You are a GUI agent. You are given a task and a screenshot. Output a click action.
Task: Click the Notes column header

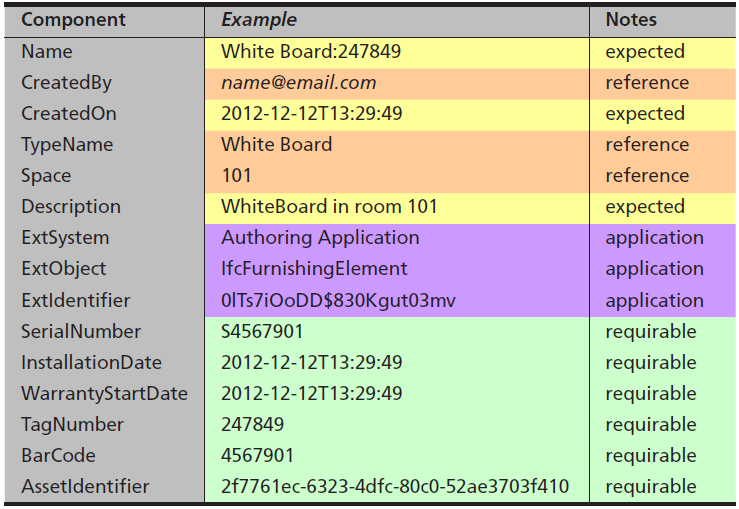pyautogui.click(x=631, y=20)
